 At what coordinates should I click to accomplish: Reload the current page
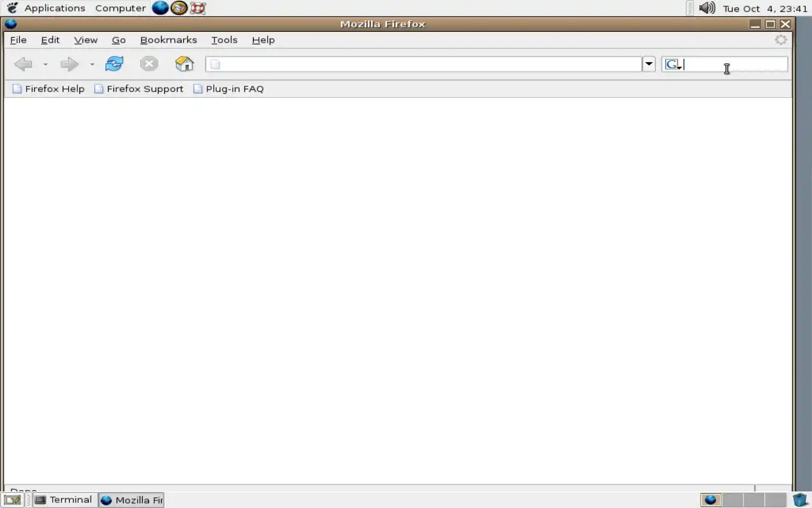tap(114, 63)
